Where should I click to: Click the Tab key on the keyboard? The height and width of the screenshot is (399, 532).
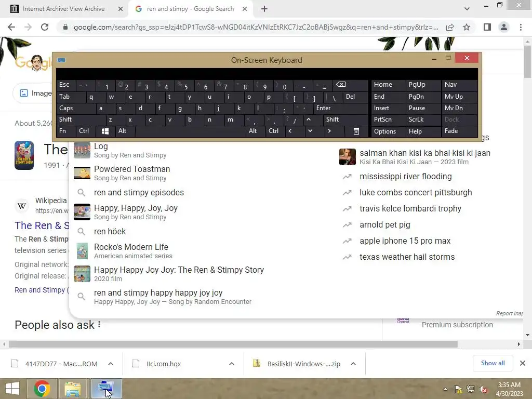(71, 97)
